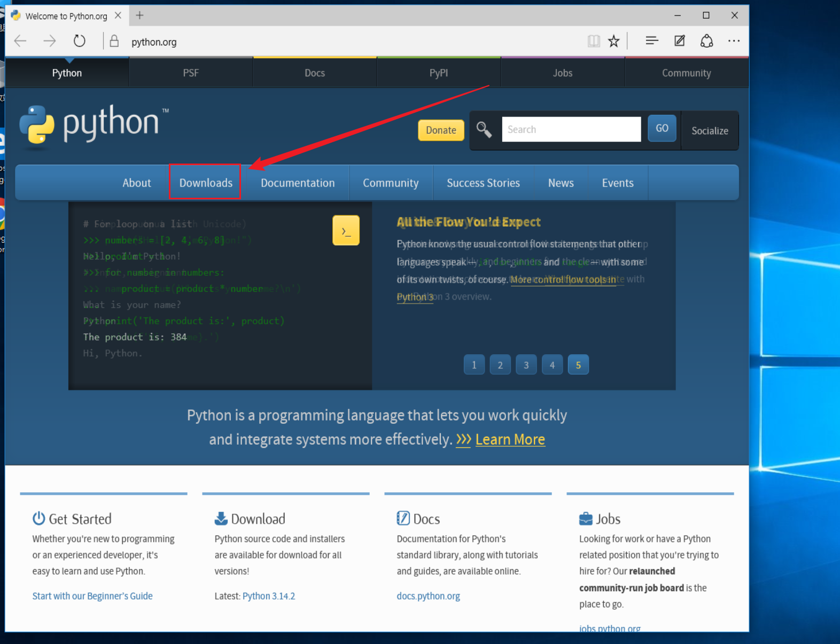Click the Jobs briefcase icon
The height and width of the screenshot is (644, 840).
coord(586,518)
